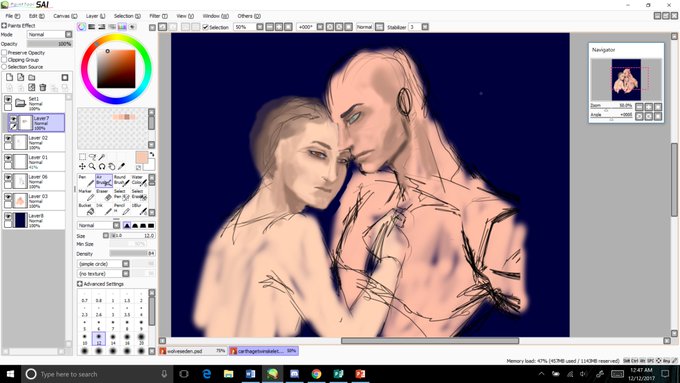Hide Layer7 with its eye icon
Screen dimensions: 680x383
coord(13,119)
